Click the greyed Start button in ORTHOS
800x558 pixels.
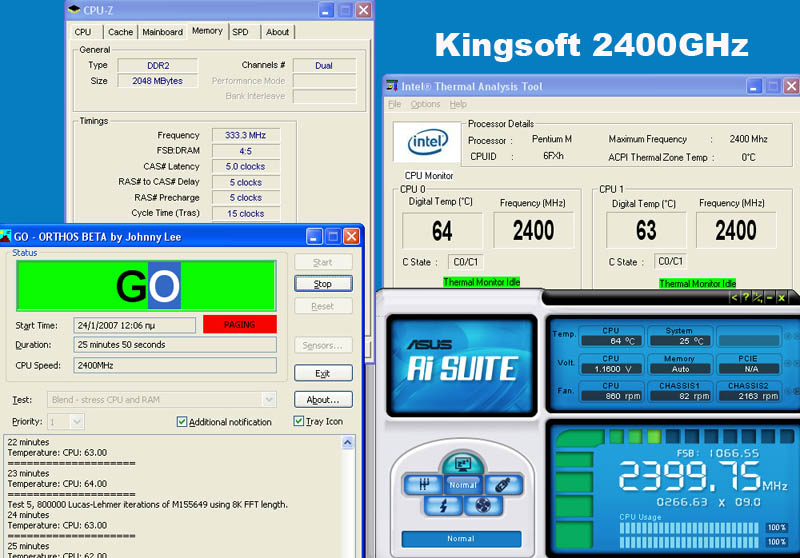click(323, 262)
